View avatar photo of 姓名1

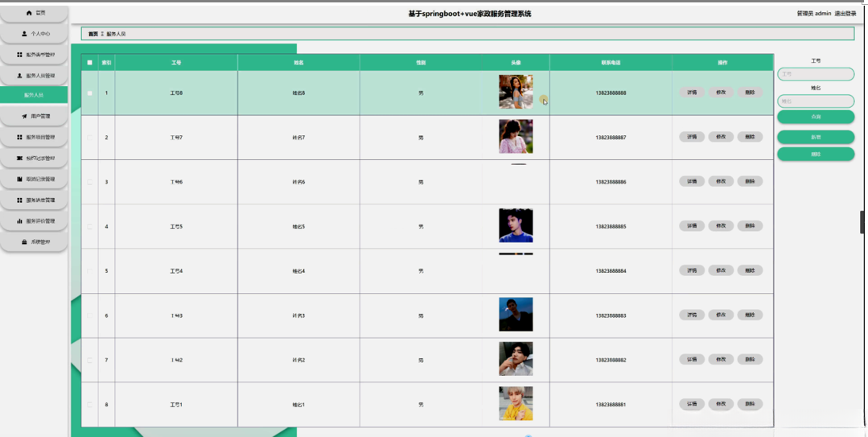516,403
